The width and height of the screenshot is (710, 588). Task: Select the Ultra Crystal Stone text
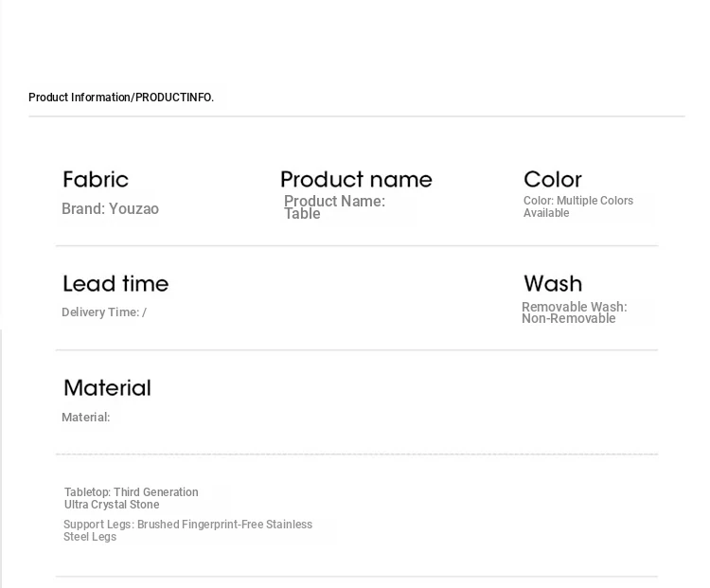point(112,505)
